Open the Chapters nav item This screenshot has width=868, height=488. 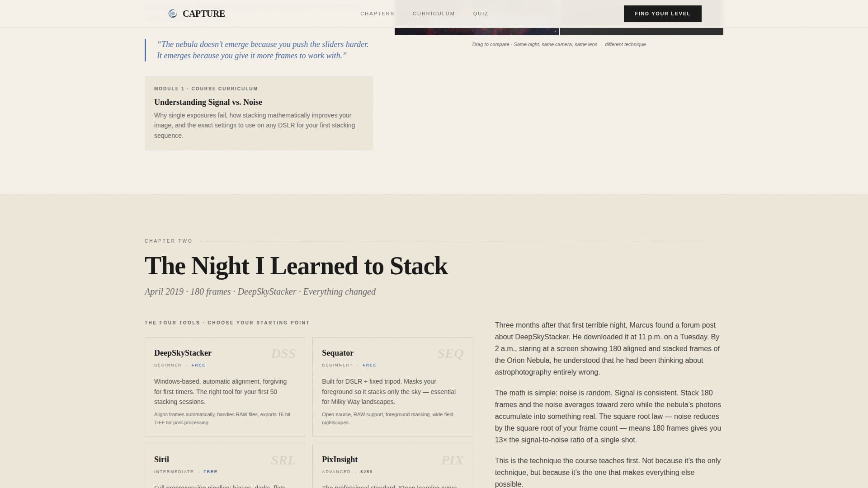377,14
